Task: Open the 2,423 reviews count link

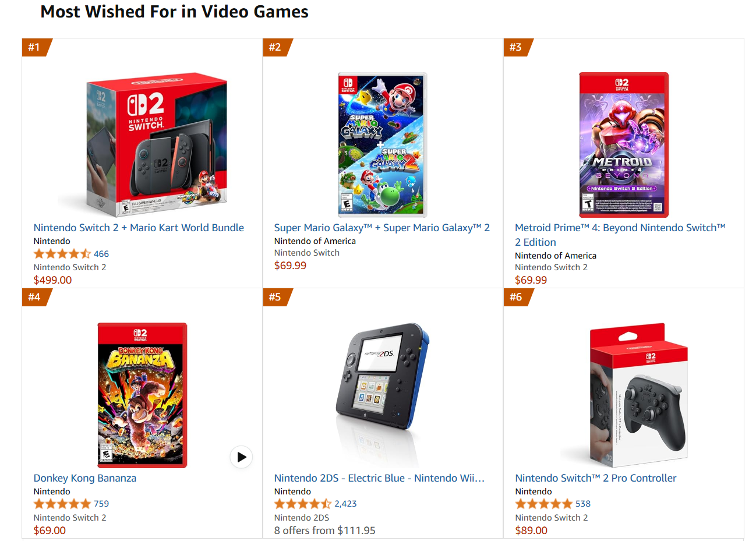Action: (x=345, y=504)
